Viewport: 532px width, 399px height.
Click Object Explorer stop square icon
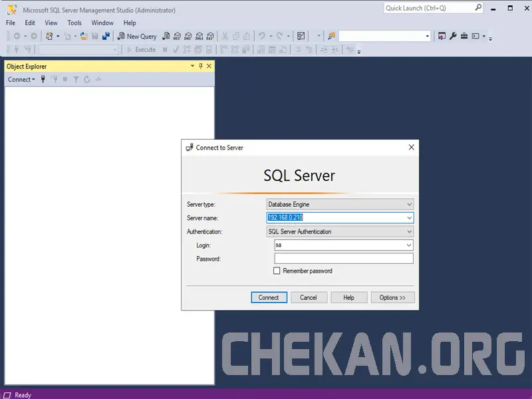click(65, 79)
